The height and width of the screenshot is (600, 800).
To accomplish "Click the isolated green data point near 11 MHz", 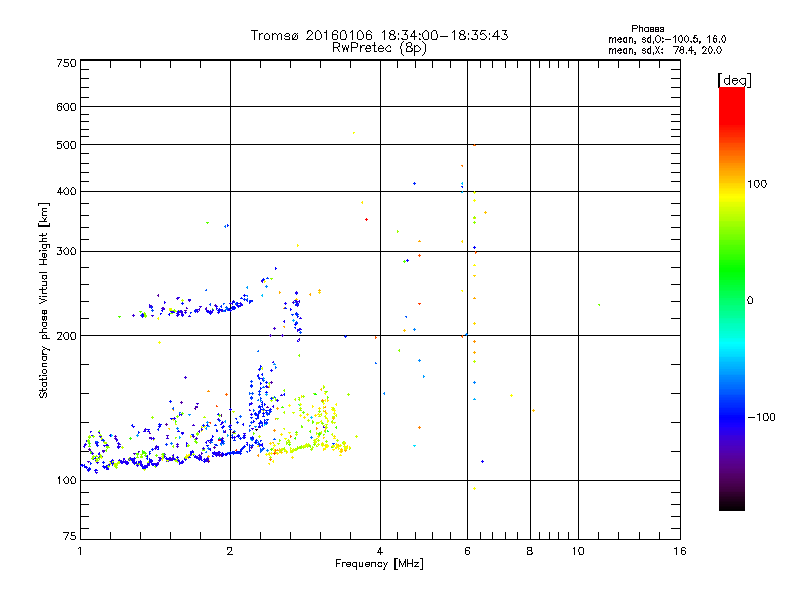I will 599,305.
